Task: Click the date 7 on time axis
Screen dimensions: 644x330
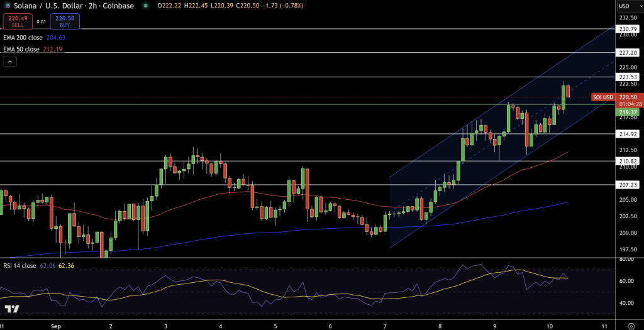Action: click(386, 326)
